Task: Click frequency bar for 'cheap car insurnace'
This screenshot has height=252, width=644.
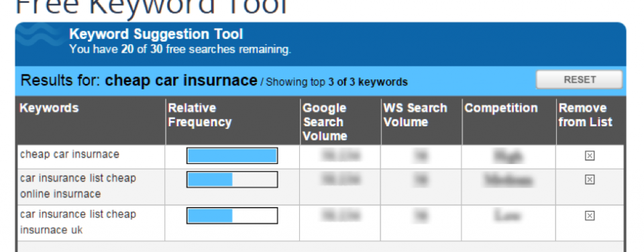Action: (x=232, y=156)
